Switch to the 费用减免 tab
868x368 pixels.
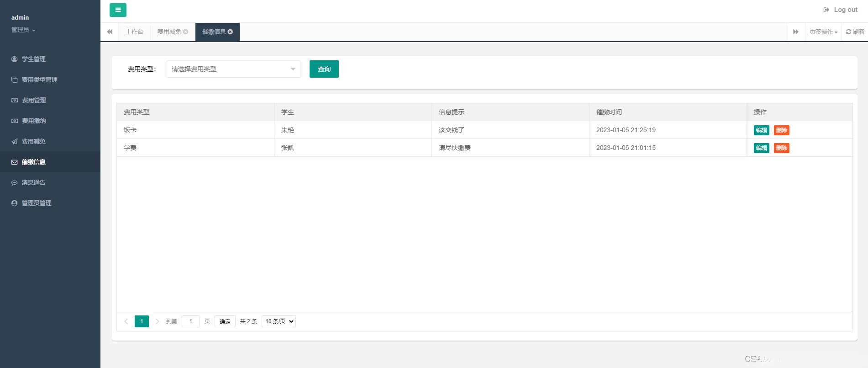[x=169, y=32]
